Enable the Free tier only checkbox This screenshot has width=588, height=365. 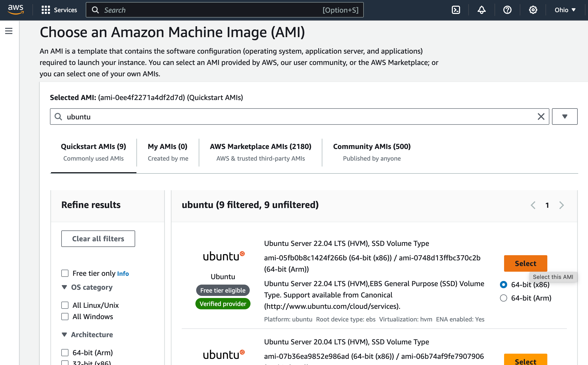[x=65, y=273]
